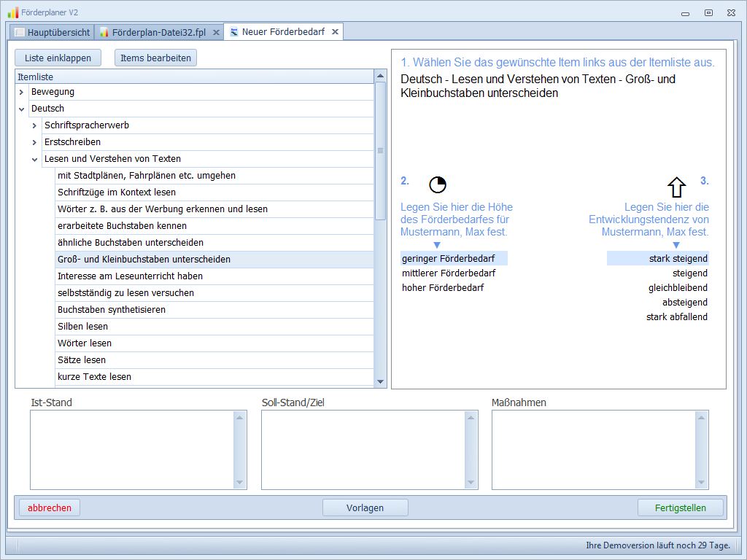Click the Items bearbeiten button
The height and width of the screenshot is (560, 747).
[x=155, y=58]
